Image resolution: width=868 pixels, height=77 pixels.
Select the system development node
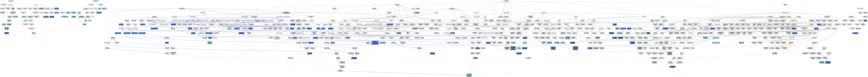[x=287, y=17]
